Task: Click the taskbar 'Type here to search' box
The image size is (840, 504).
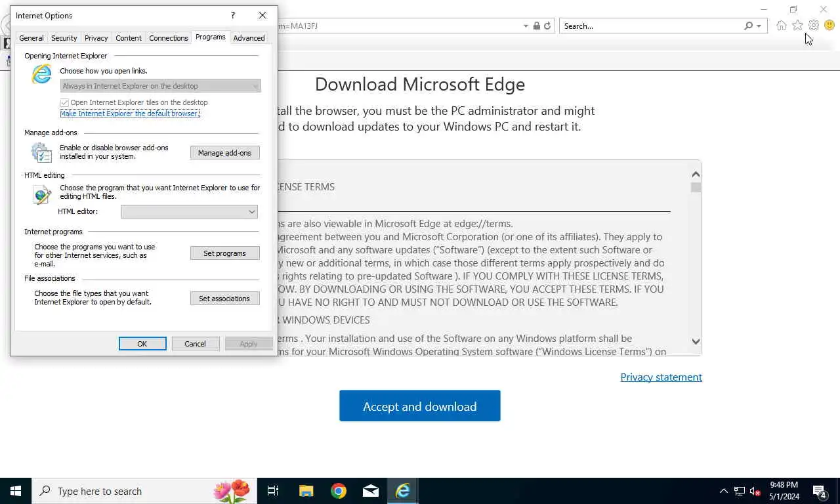Action: [144, 491]
